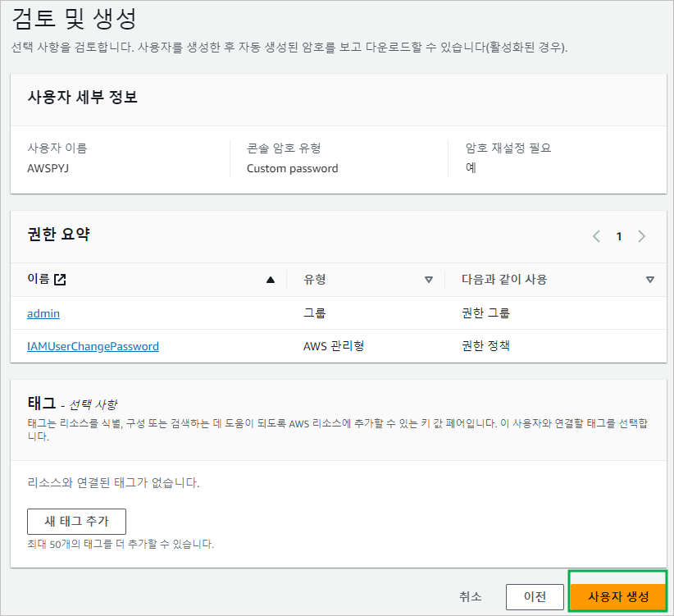Open the 유형 column sort dropdown
674x616 pixels.
tap(429, 280)
